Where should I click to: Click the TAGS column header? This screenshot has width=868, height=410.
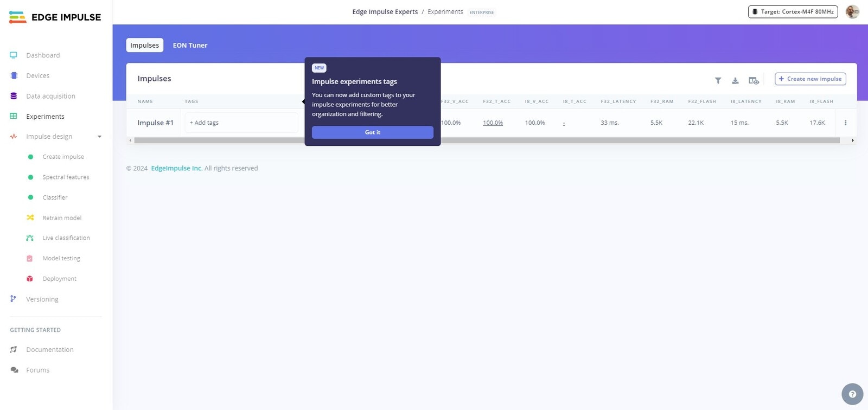(192, 101)
